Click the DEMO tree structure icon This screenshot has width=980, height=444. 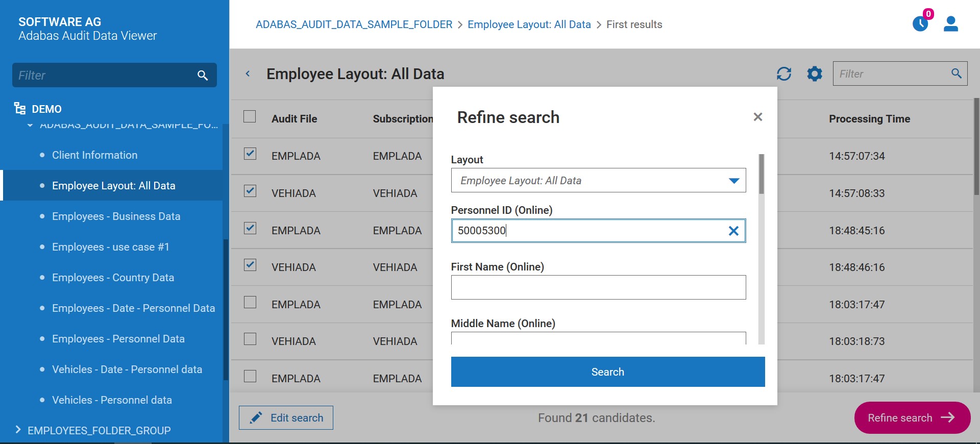(20, 109)
